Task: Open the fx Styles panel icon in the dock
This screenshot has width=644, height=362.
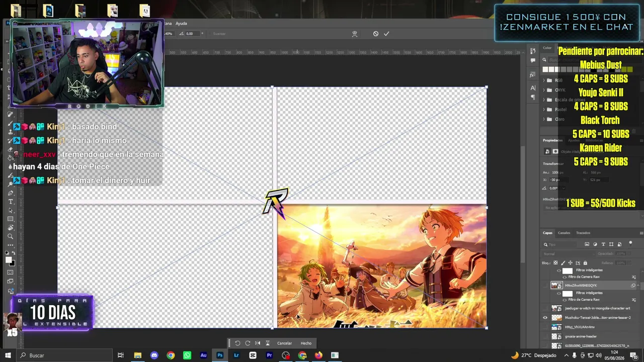Action: 533,75
